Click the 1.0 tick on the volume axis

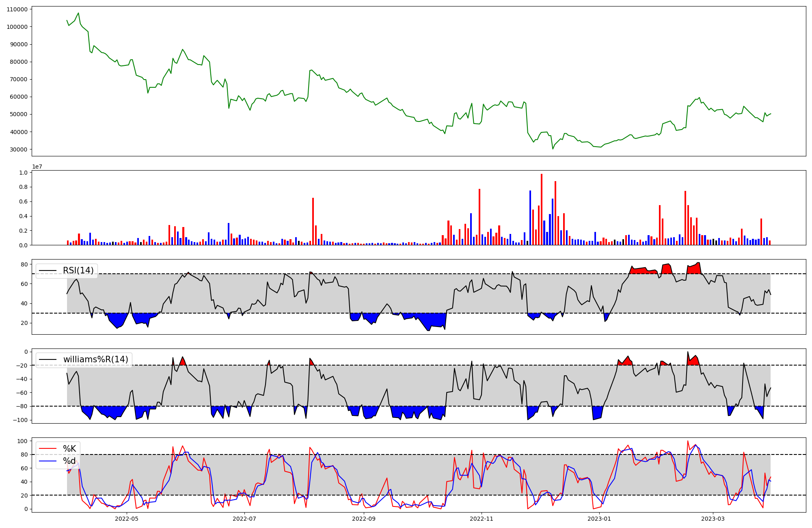click(23, 173)
